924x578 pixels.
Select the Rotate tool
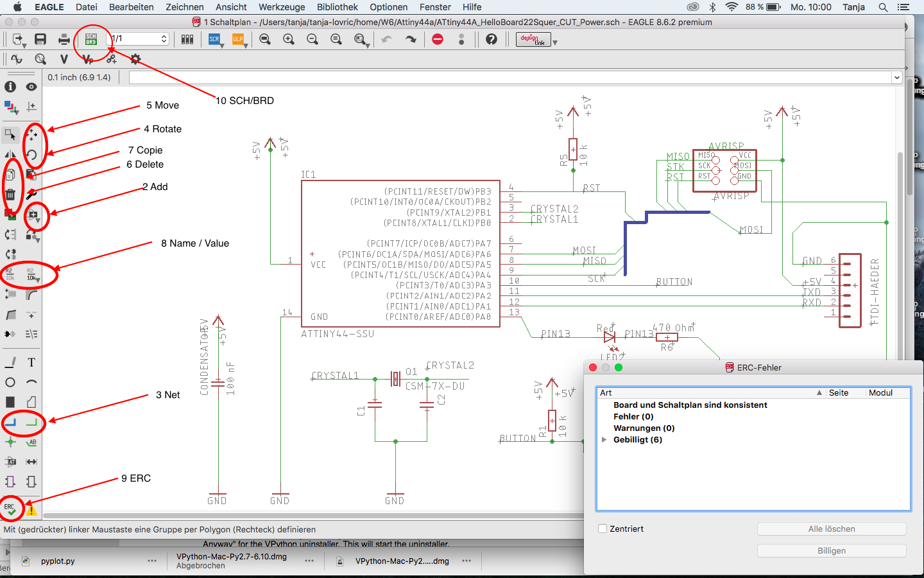pyautogui.click(x=31, y=154)
